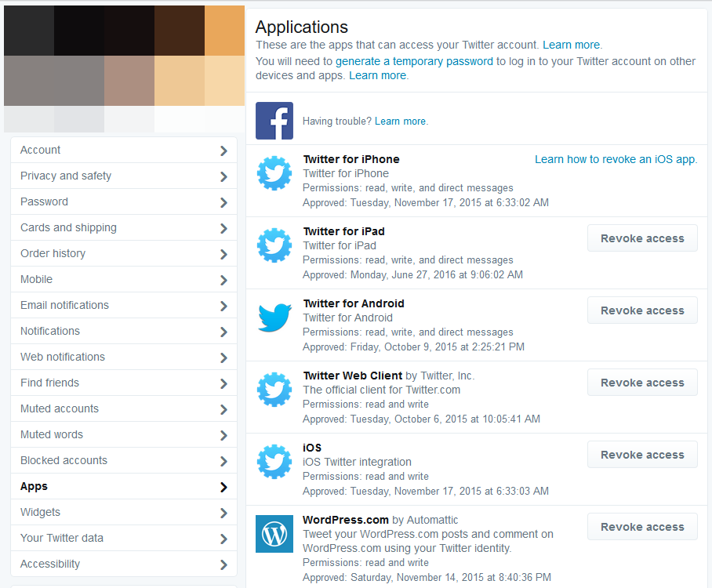Click the Twitter Web Client app title

pyautogui.click(x=352, y=376)
